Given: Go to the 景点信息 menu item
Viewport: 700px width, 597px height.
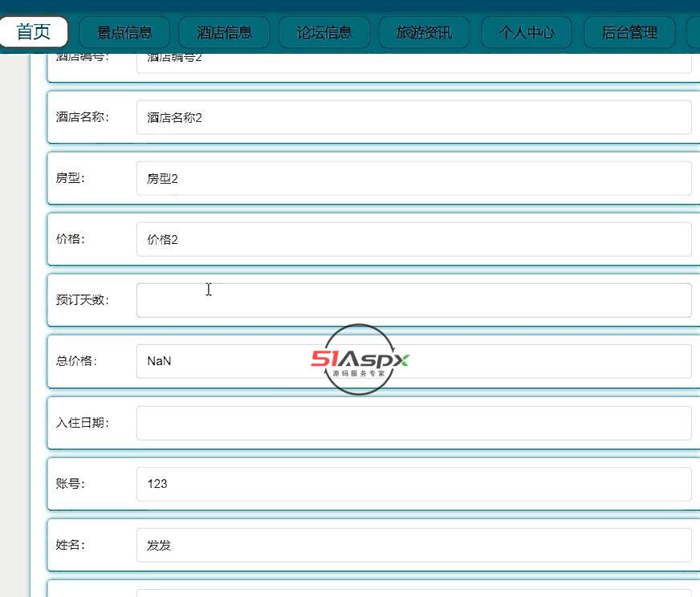Looking at the screenshot, I should 124,32.
